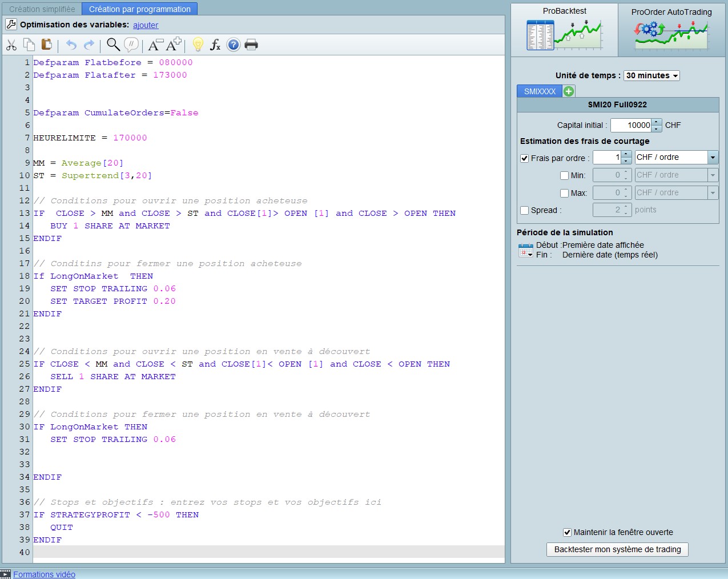
Task: Expand the CHF / ordre fee unit dropdown
Action: 713,158
